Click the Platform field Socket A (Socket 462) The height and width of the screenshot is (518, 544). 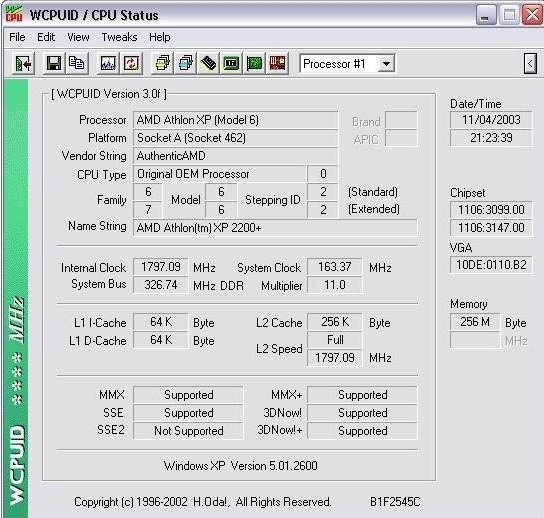pos(236,138)
